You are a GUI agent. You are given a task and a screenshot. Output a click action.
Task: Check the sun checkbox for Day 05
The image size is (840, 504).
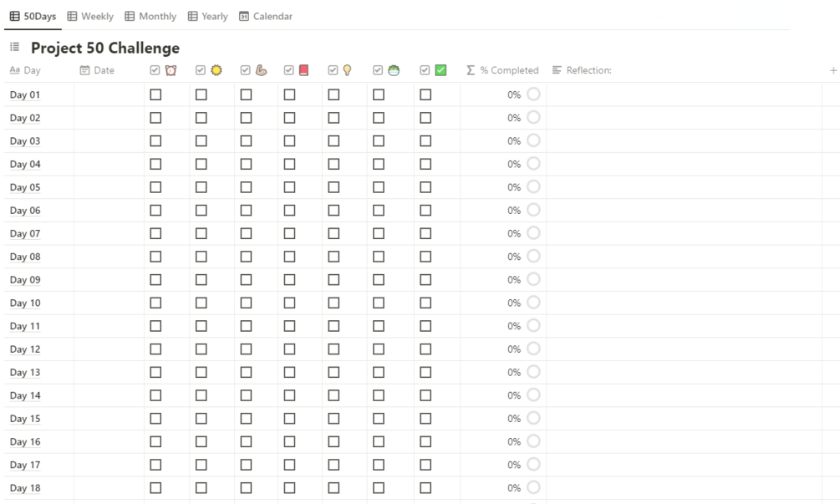[x=201, y=187]
